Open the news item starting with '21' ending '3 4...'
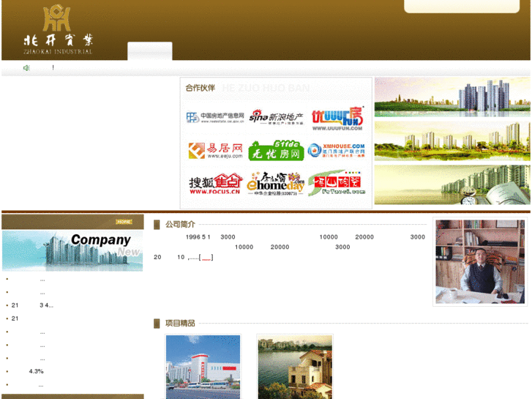 [32, 305]
